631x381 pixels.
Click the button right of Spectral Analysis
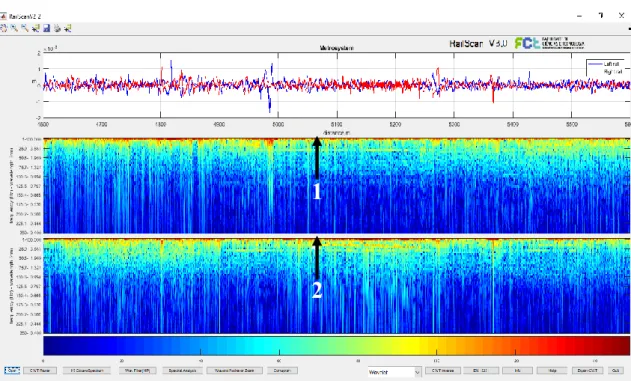coord(234,371)
